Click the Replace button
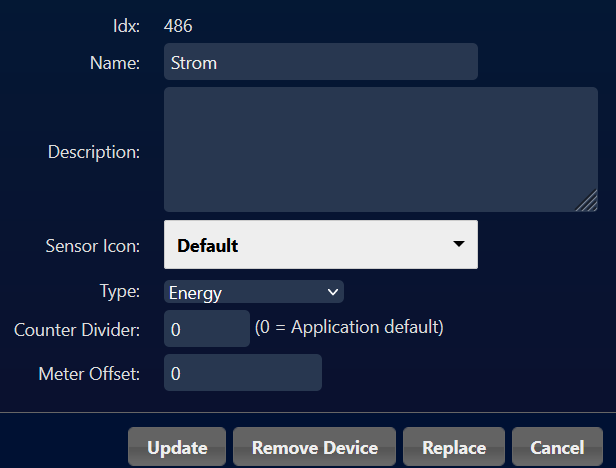616x468 pixels. pyautogui.click(x=454, y=447)
